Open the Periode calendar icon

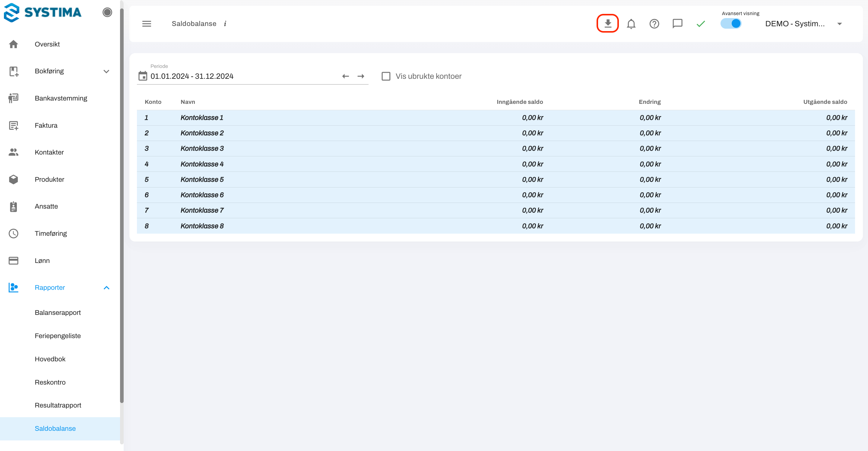click(x=143, y=76)
